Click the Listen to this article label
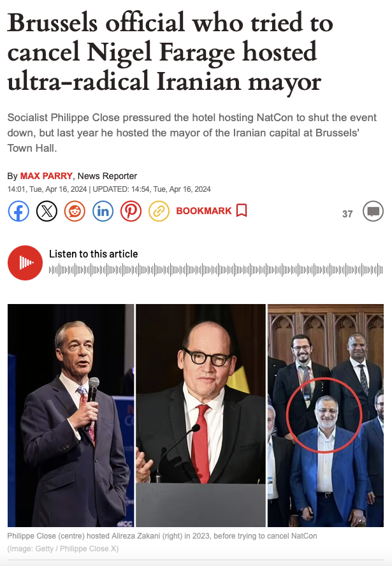Viewport: 392px width, 566px height. (x=94, y=254)
